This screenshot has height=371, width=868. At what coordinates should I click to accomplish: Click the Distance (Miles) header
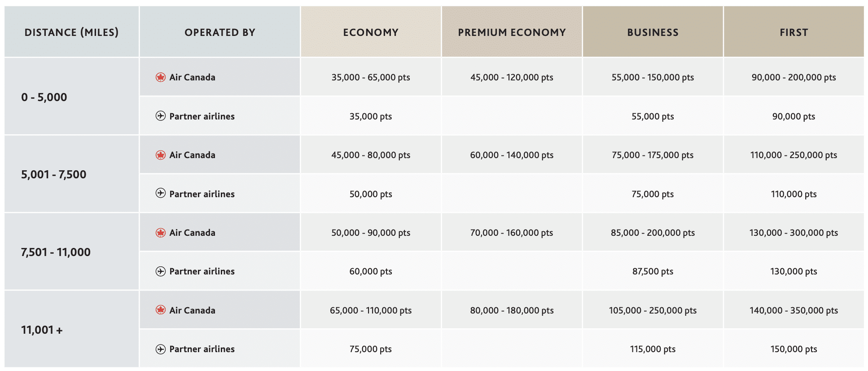tap(71, 32)
